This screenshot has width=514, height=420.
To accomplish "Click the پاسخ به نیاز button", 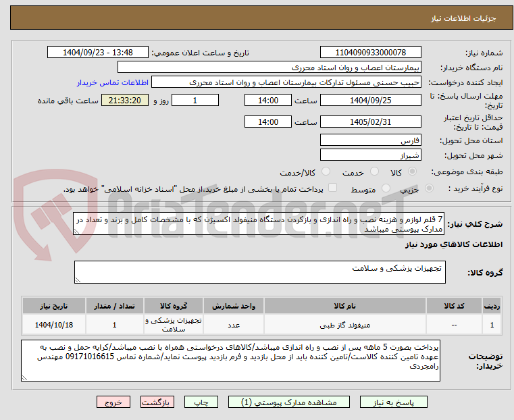I will coord(393,402).
